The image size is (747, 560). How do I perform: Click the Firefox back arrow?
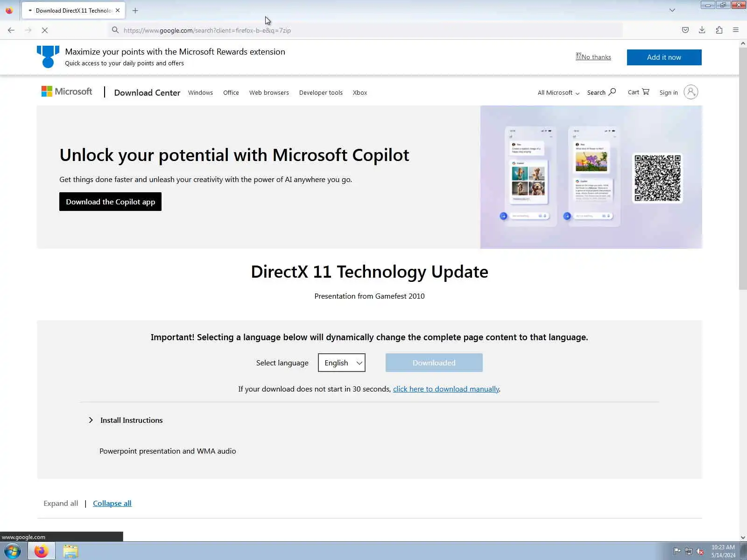point(11,30)
